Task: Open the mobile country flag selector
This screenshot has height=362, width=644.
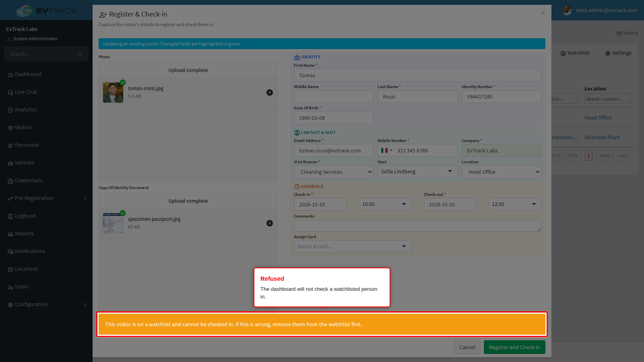Action: tap(387, 150)
